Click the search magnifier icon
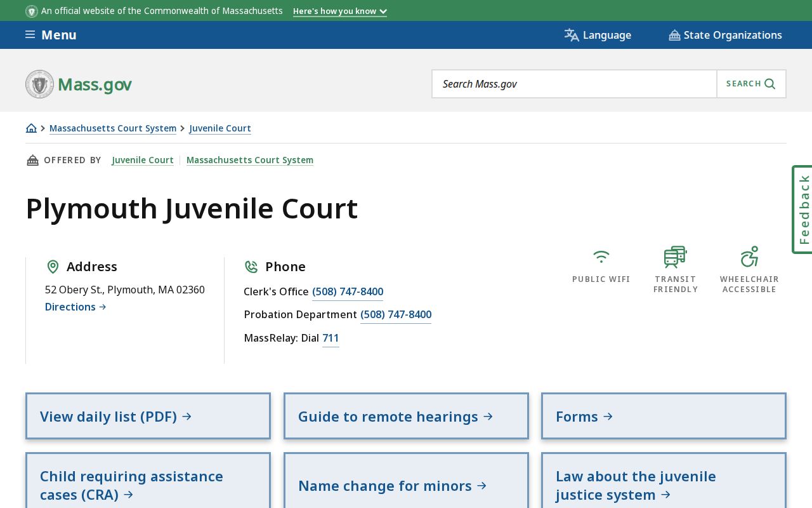This screenshot has width=812, height=508. 770,84
